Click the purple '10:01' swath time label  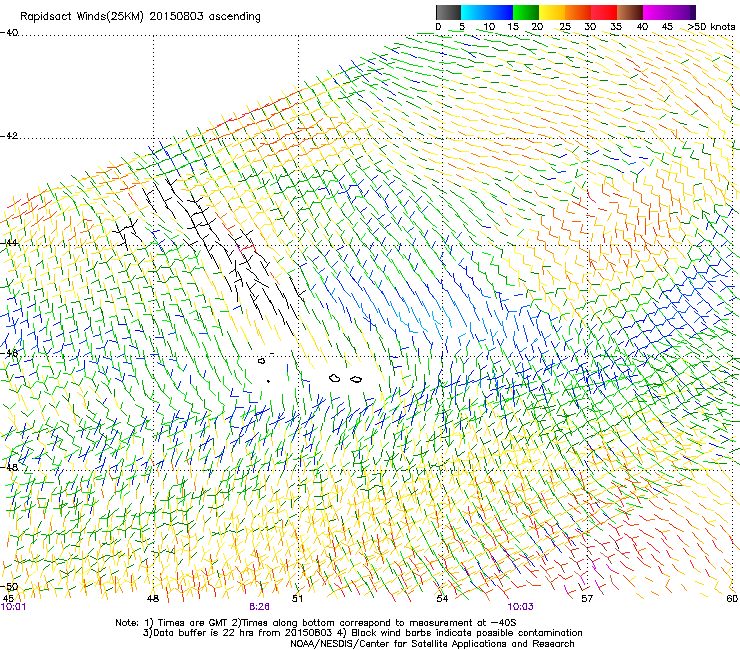[13, 607]
